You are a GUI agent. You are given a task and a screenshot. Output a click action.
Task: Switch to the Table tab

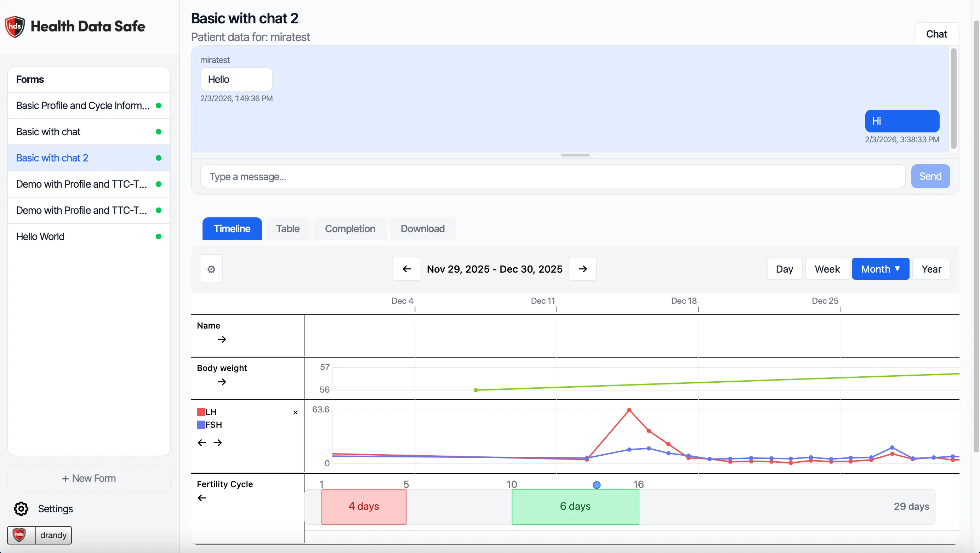pyautogui.click(x=287, y=229)
